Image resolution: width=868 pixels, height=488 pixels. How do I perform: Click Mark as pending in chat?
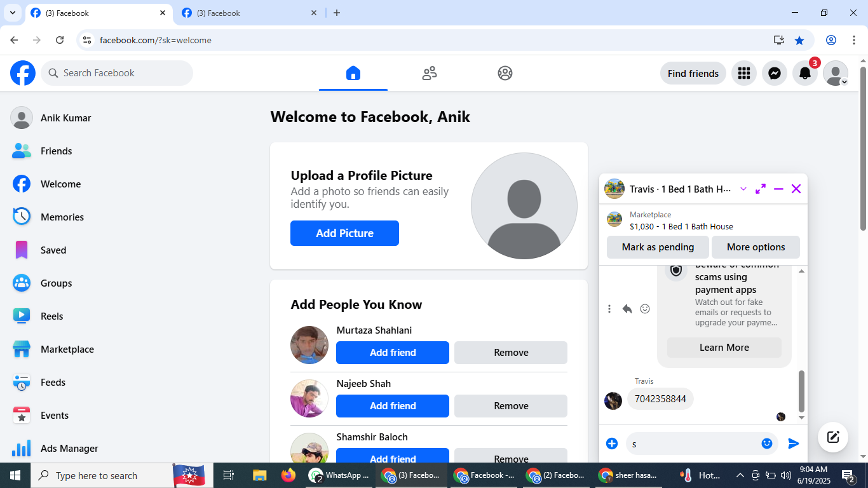tap(658, 247)
